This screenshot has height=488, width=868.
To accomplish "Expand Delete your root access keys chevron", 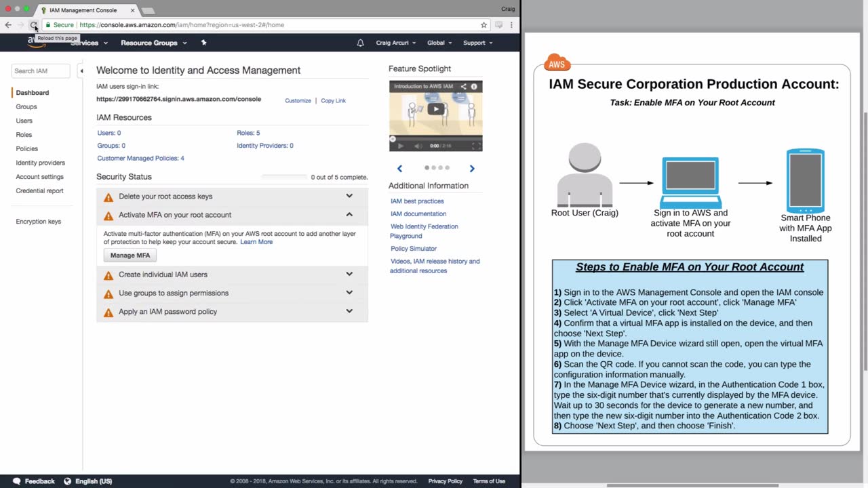I will (x=349, y=197).
